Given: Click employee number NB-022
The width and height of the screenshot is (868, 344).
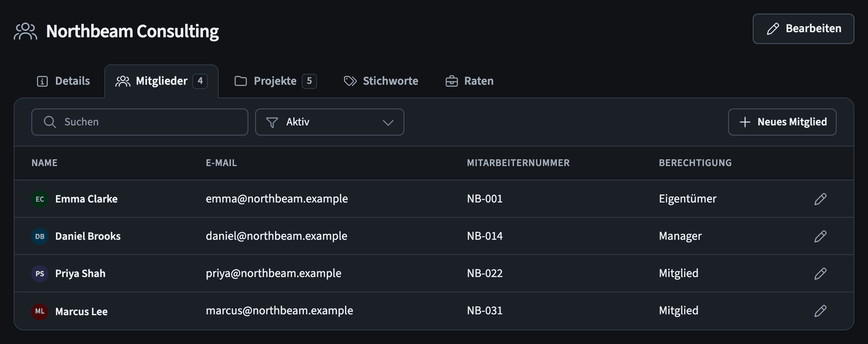Looking at the screenshot, I should (x=485, y=273).
